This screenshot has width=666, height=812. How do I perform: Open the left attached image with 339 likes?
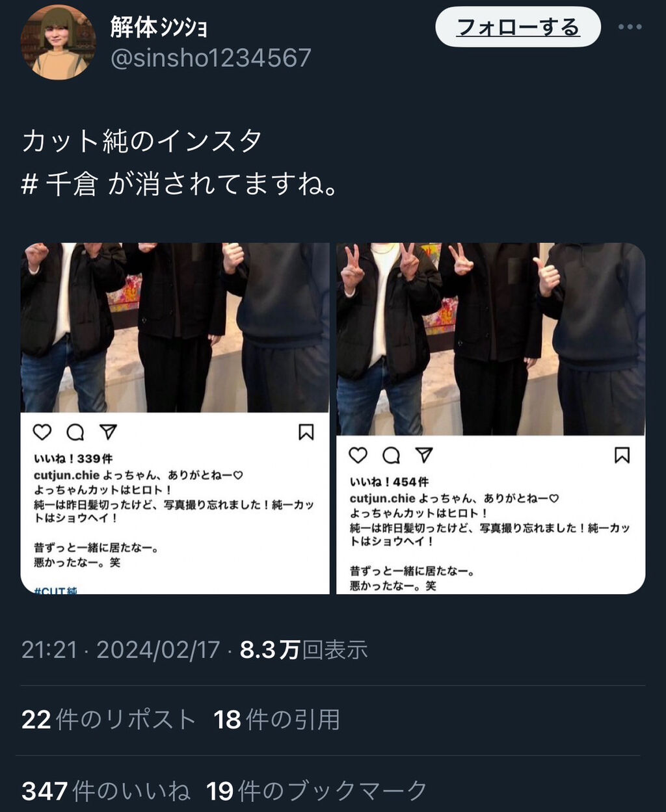point(175,418)
